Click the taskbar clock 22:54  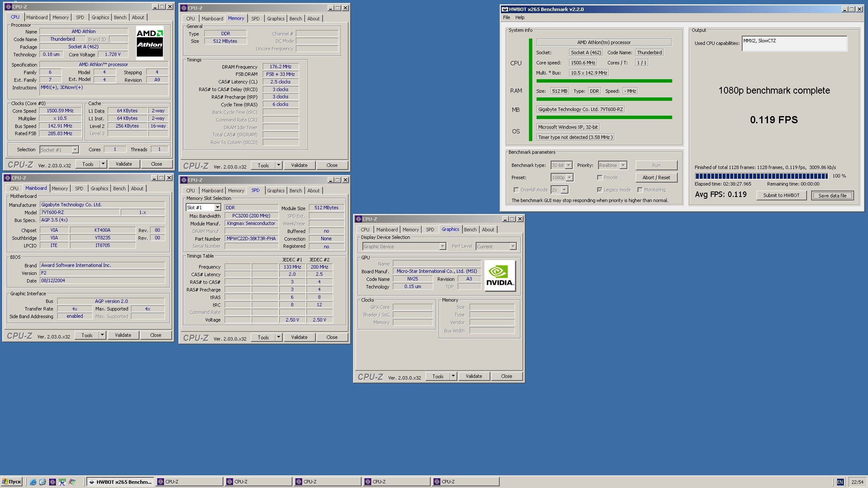coord(857,482)
